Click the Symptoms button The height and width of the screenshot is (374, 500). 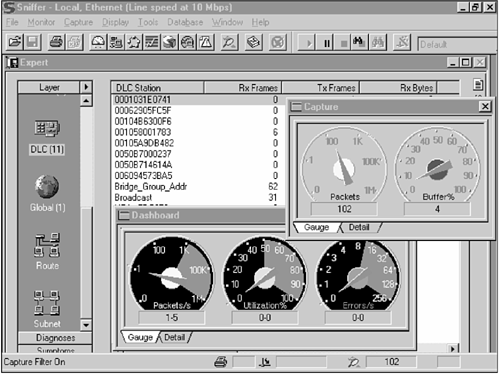(55, 349)
